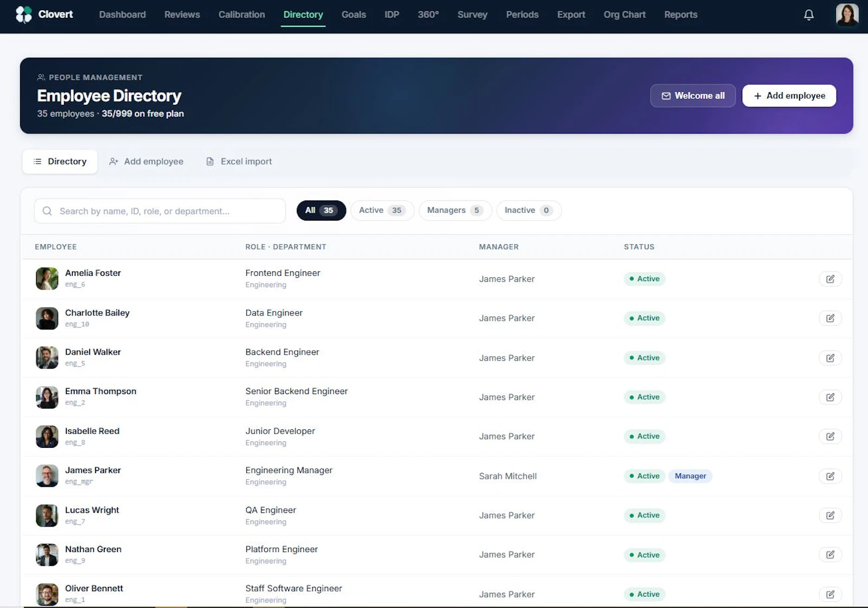
Task: Open the Calibration page
Action: coord(241,15)
